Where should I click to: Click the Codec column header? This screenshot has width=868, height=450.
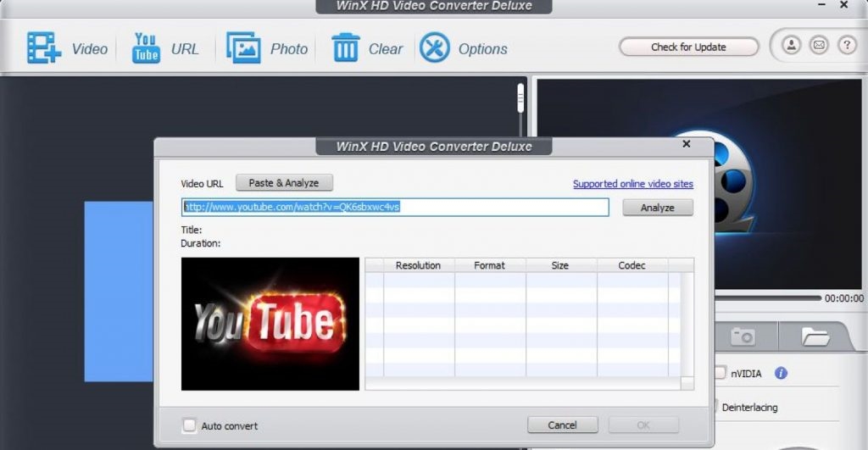(632, 266)
